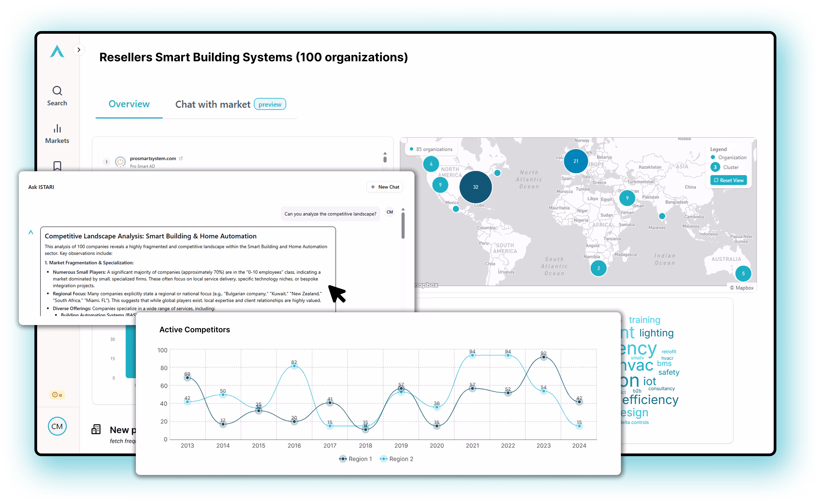Switch to the Overview tab

[x=129, y=104]
